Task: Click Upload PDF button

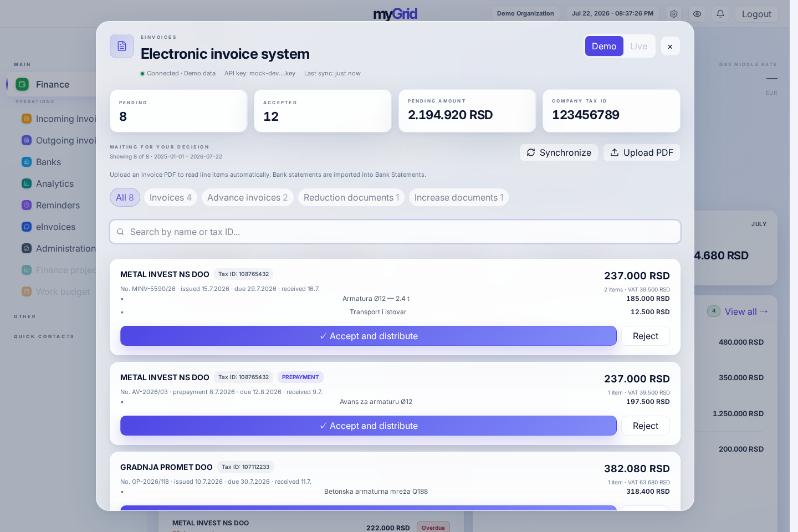Action: (642, 152)
